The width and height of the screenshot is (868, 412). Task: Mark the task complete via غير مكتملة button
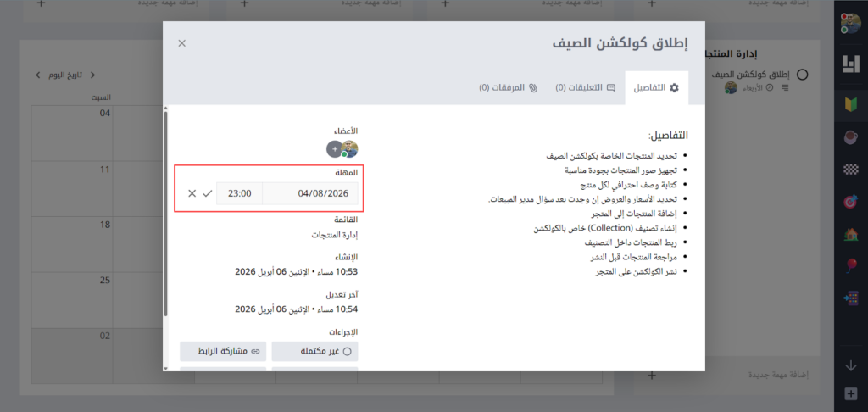click(314, 351)
